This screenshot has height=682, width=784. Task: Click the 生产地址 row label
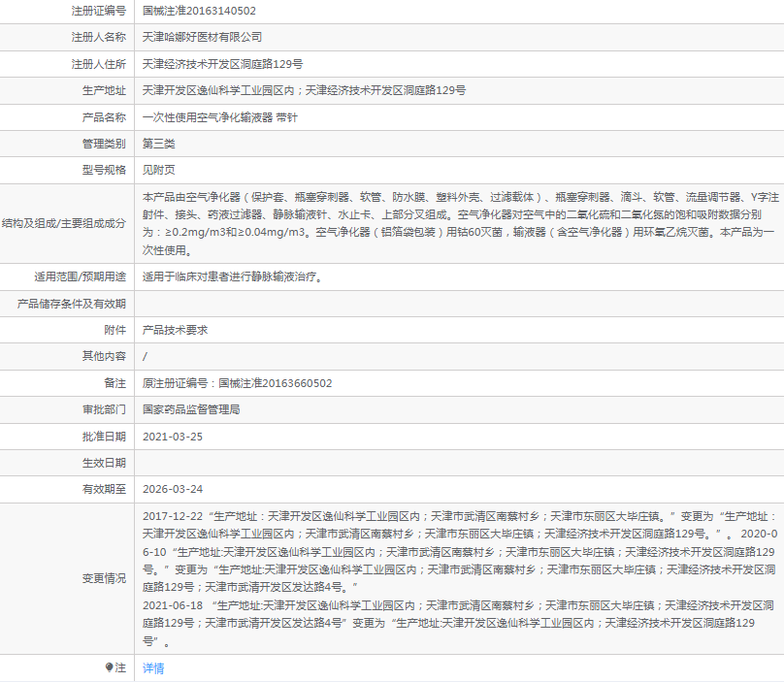coord(104,90)
